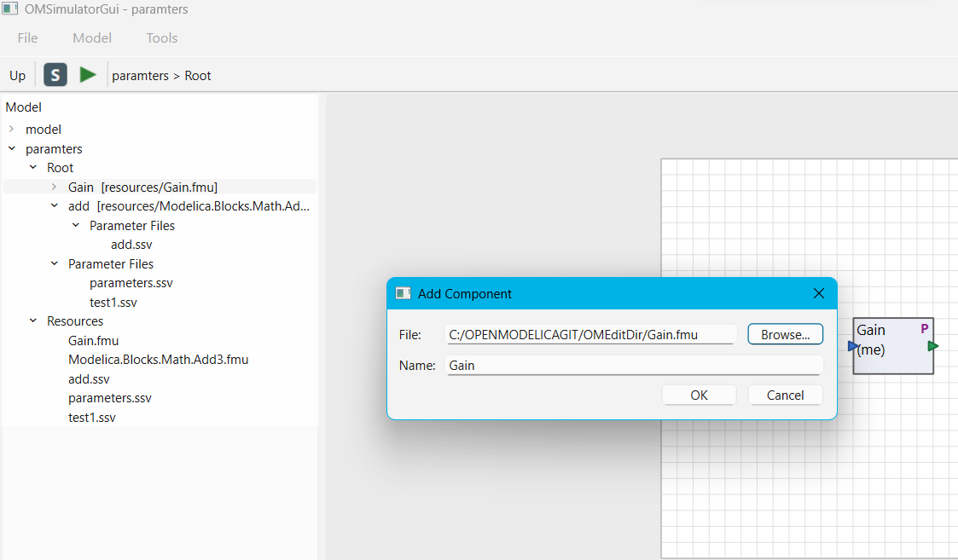Collapse the add component tree node
Screen dimensions: 958x560
click(55, 205)
